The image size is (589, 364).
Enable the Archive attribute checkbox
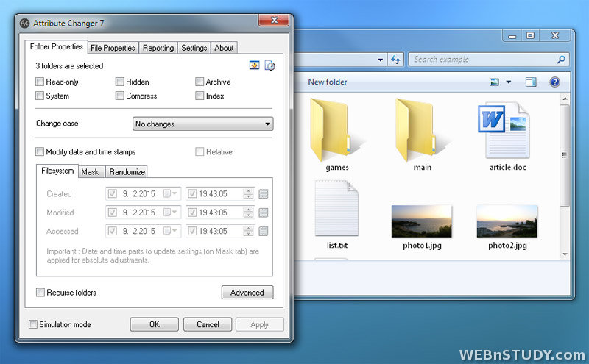(200, 82)
